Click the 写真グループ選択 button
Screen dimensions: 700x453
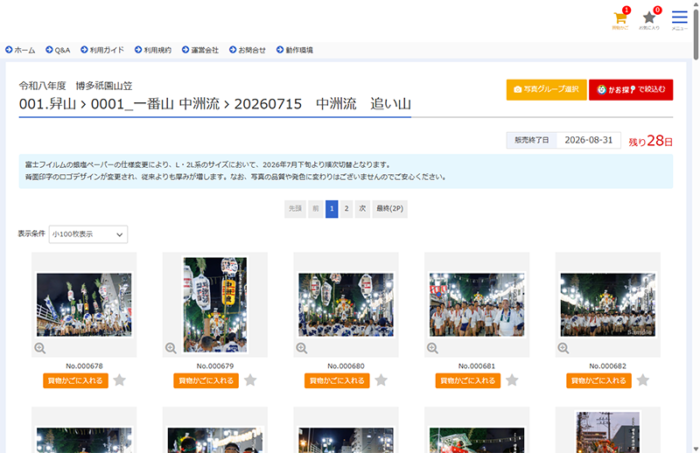pos(546,90)
